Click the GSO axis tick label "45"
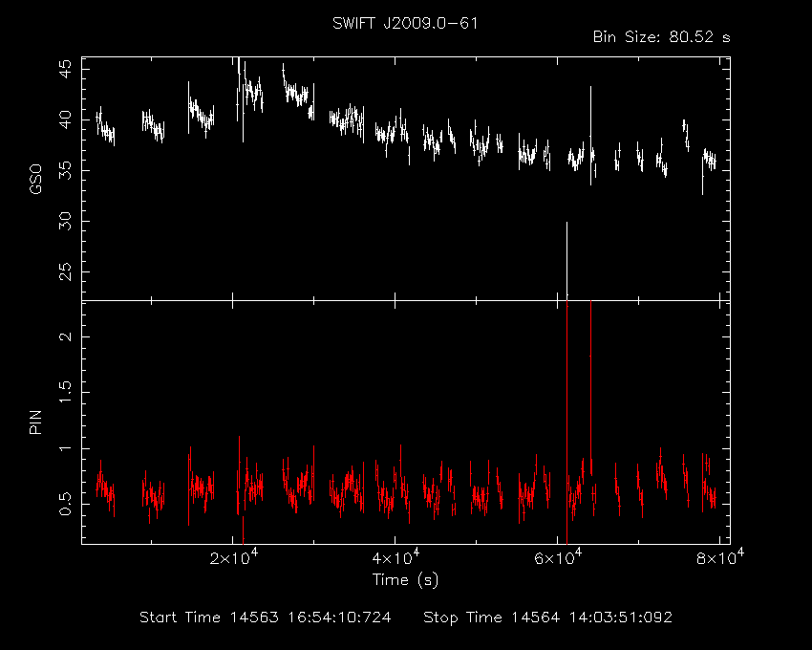812x650 pixels. [x=66, y=70]
